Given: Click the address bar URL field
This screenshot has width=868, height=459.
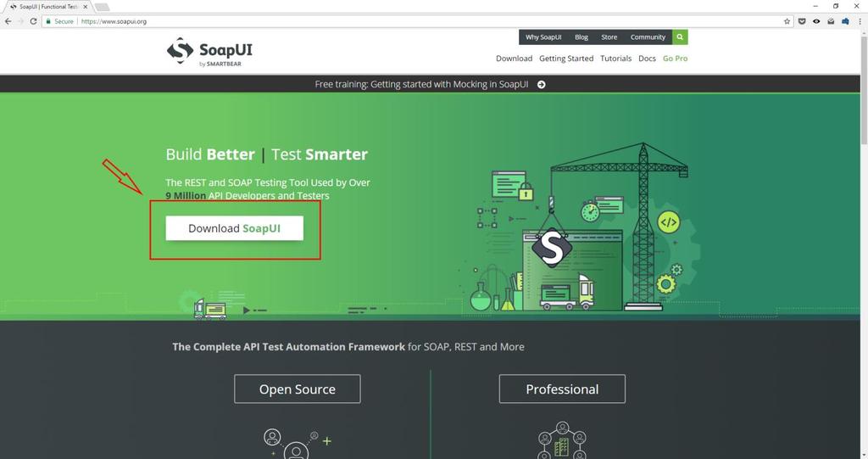Looking at the screenshot, I should pos(415,21).
